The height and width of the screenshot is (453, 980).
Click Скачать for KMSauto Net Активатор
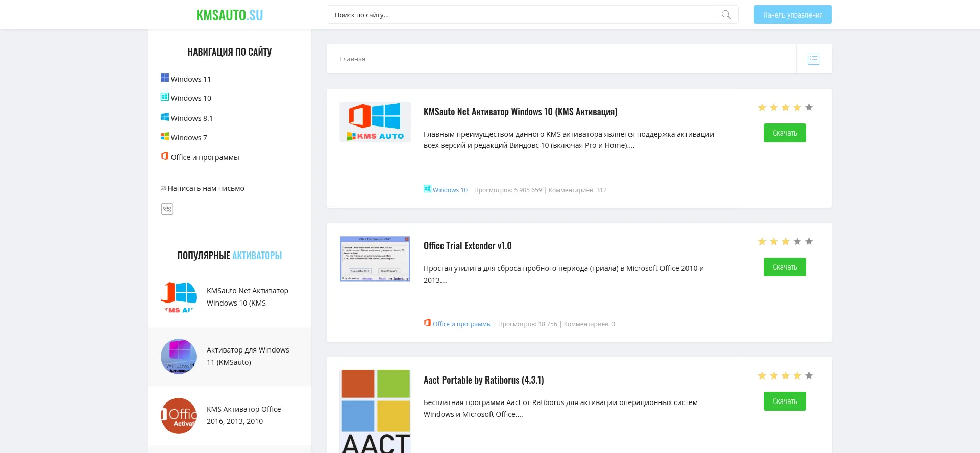tap(785, 133)
